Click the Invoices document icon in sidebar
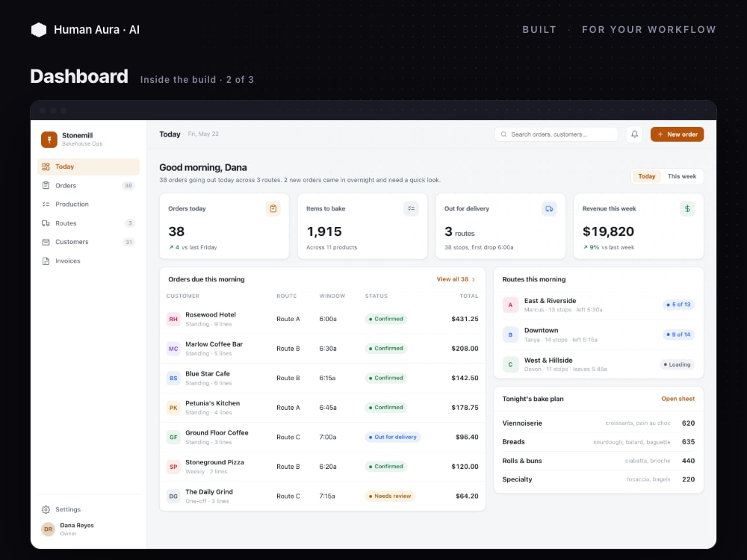 click(x=46, y=261)
